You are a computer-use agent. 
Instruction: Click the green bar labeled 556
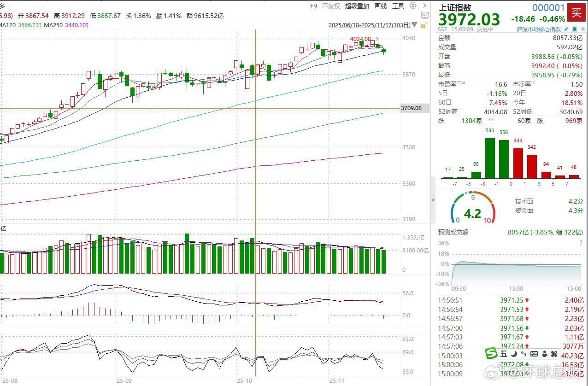click(x=504, y=159)
